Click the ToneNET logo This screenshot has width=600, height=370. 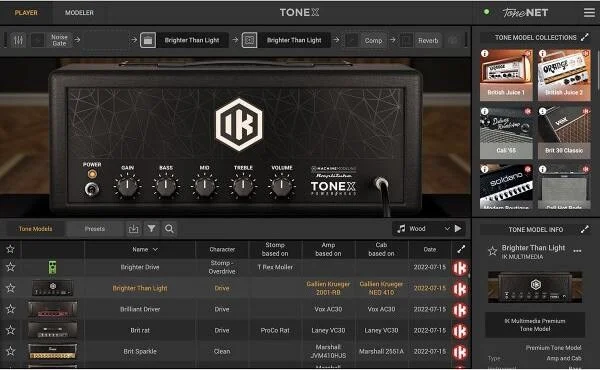click(x=525, y=13)
